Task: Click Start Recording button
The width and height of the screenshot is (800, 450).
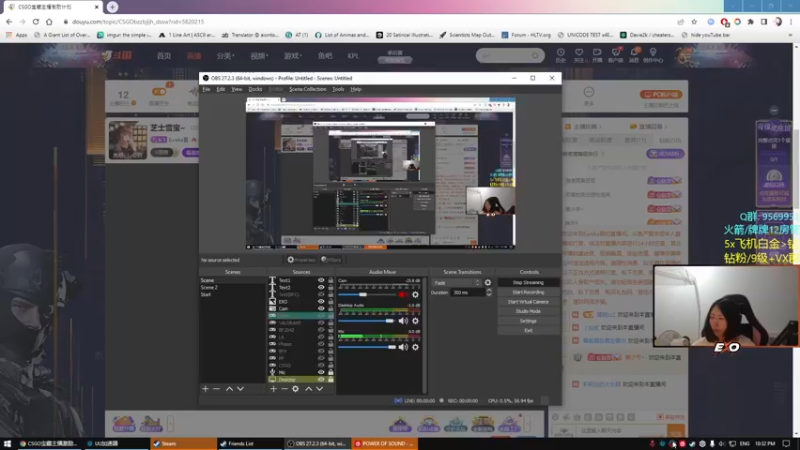Action: tap(528, 292)
